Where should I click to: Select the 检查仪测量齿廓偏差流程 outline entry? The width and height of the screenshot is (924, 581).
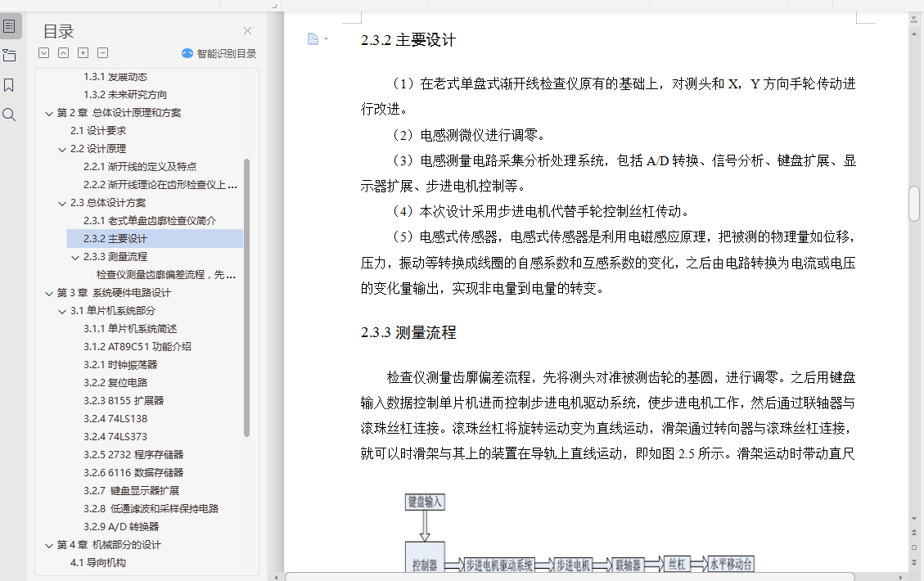(x=166, y=275)
